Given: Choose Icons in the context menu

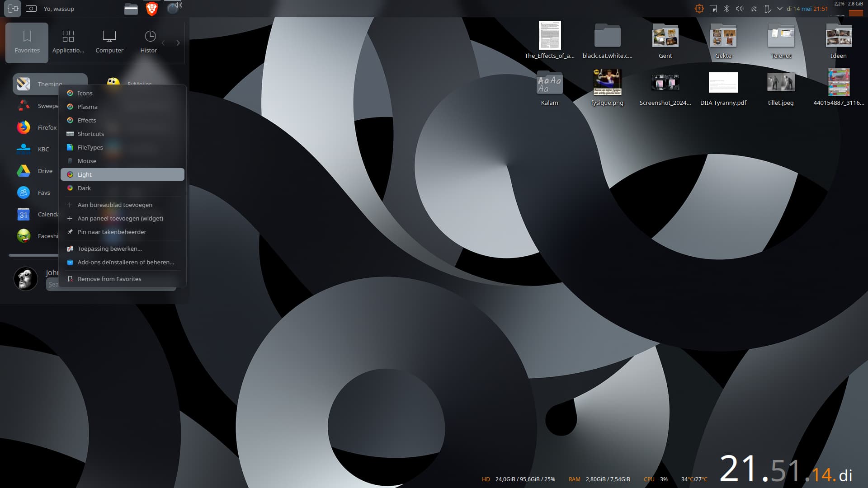Looking at the screenshot, I should pyautogui.click(x=123, y=93).
